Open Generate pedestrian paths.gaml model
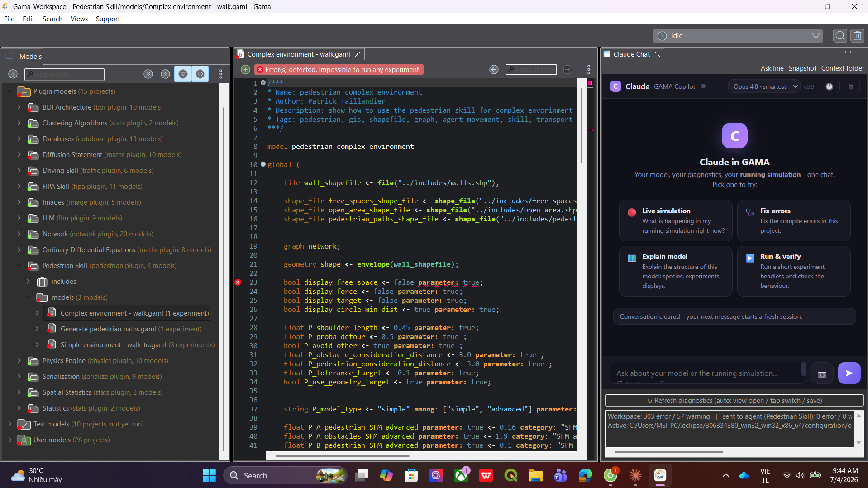Image resolution: width=868 pixels, height=488 pixels. 124,329
